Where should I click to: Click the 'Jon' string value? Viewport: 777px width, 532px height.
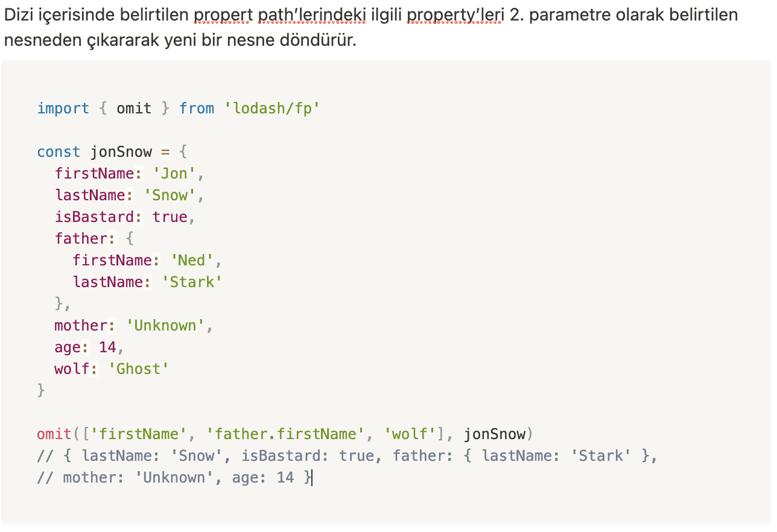point(174,174)
